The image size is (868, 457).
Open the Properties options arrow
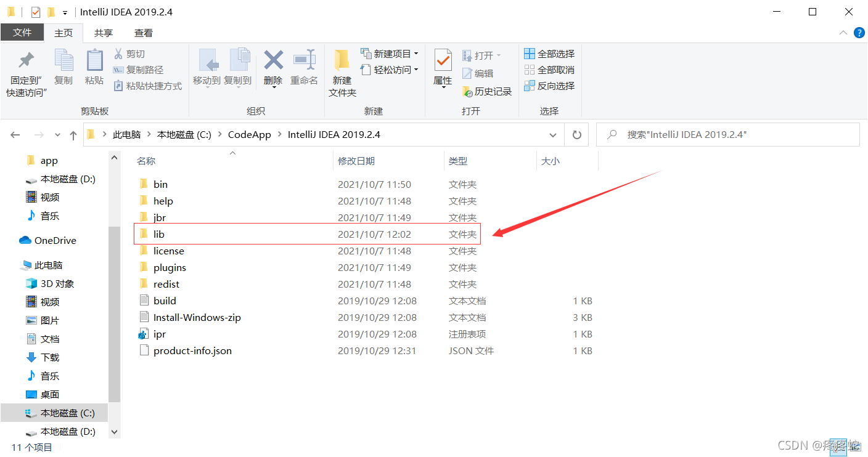tap(443, 88)
